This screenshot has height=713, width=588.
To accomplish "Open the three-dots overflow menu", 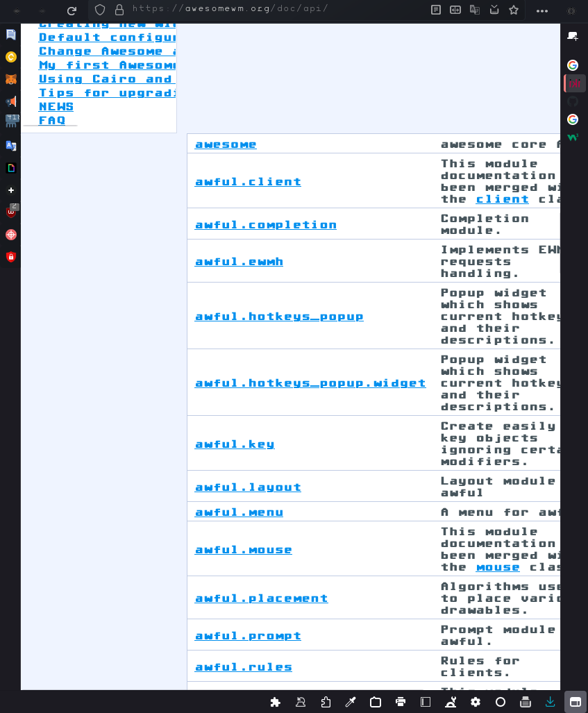I will pos(542,10).
